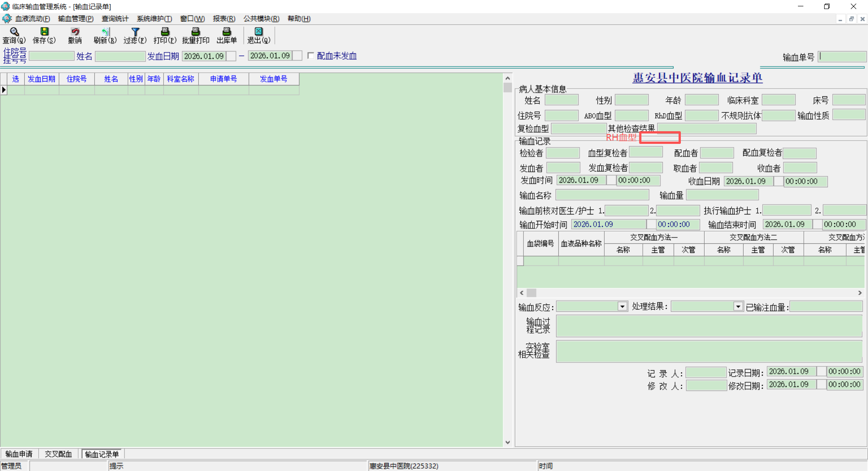Open the 公共模块(R) menu
Image resolution: width=868 pixels, height=471 pixels.
[x=261, y=19]
